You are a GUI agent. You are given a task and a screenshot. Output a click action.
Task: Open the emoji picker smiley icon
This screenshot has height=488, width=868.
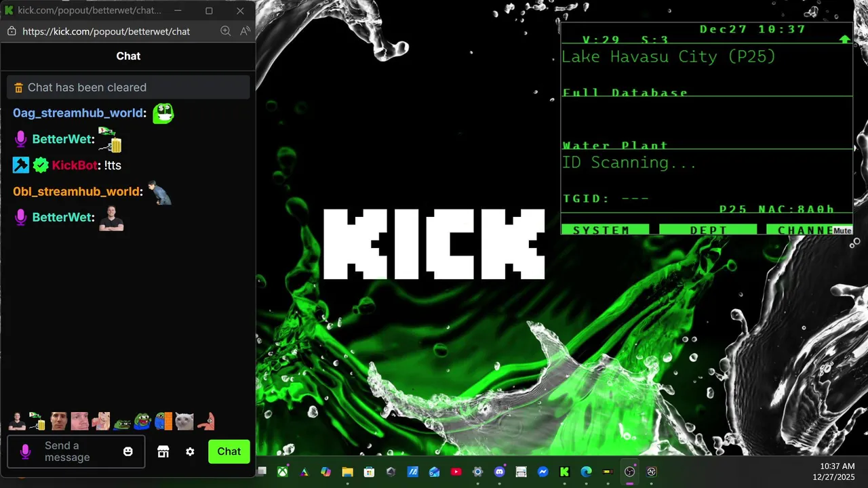coord(128,451)
